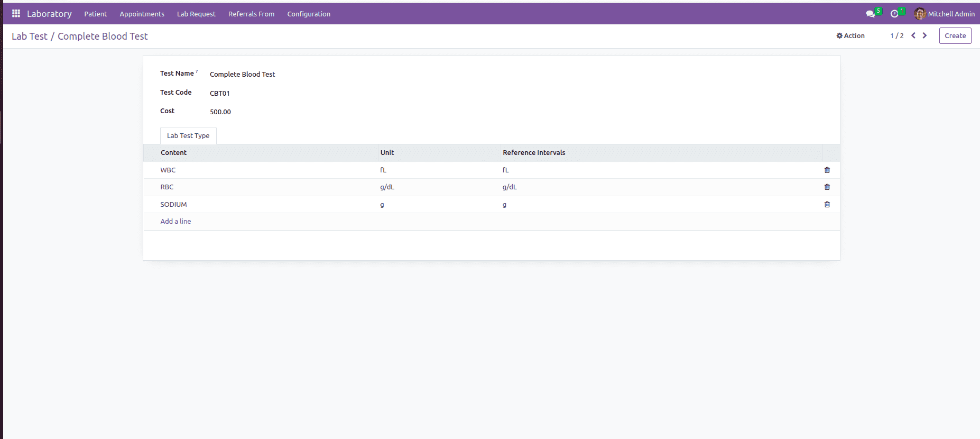Delete the SODIUM row with trash icon
The height and width of the screenshot is (439, 980).
(827, 205)
